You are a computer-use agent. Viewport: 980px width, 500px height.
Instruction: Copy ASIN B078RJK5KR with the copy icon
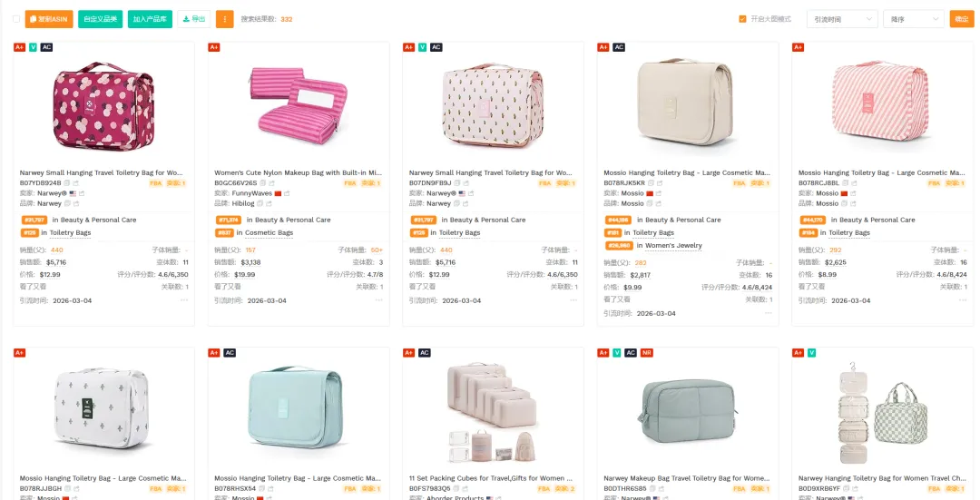click(651, 183)
